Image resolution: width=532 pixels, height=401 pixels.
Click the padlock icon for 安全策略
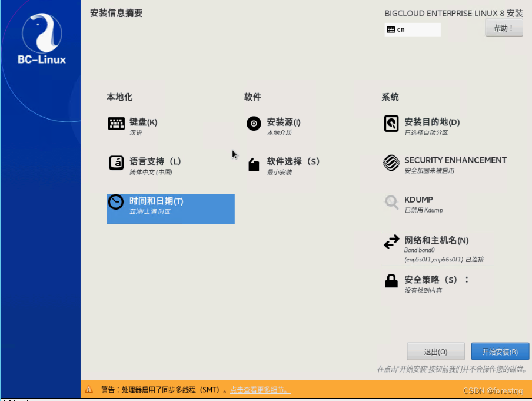[x=391, y=281]
